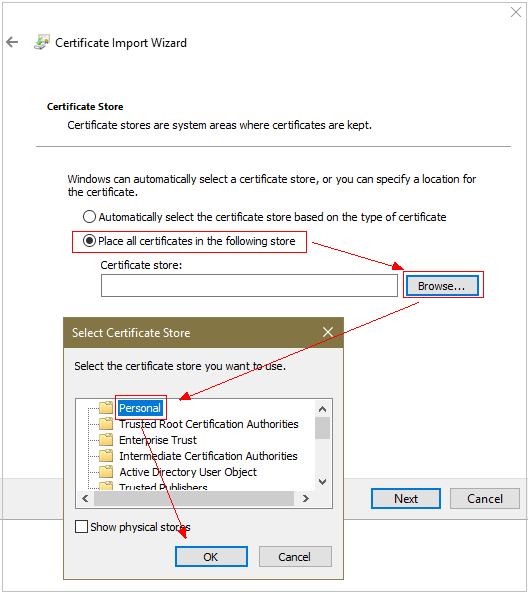528x592 pixels.
Task: Click the back arrow in wizard header
Action: tap(12, 42)
